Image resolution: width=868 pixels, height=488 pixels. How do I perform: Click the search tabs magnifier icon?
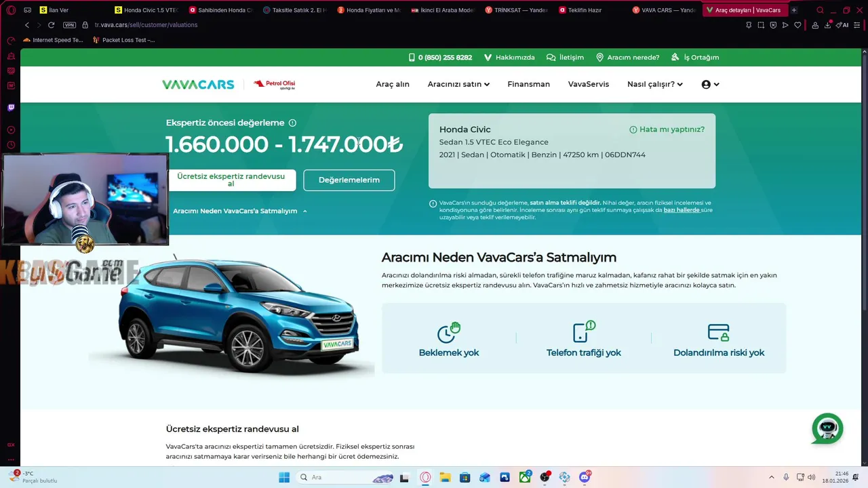coord(820,10)
